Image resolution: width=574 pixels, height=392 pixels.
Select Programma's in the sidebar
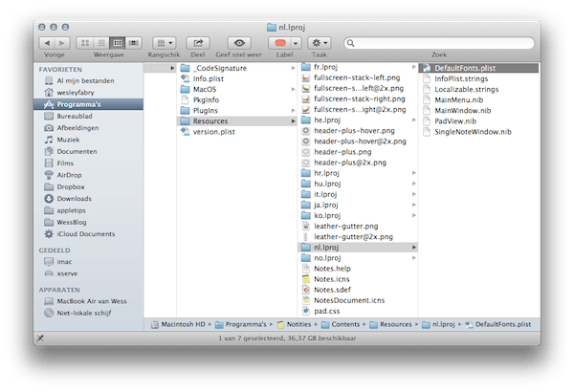tap(88, 104)
